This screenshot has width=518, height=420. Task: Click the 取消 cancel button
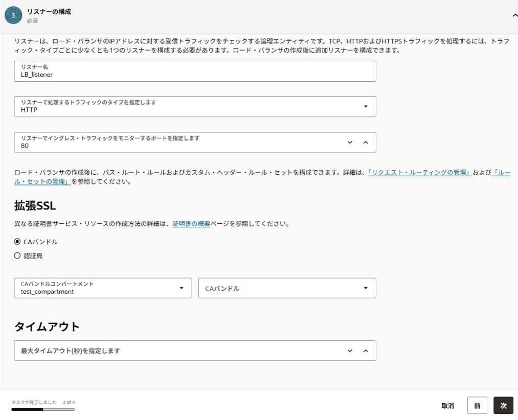coord(447,406)
